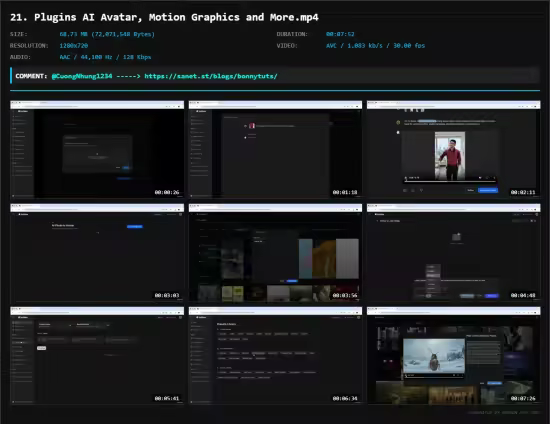Open the thumbnail stamped 00:00:26
This screenshot has width=550, height=424.
(97, 149)
